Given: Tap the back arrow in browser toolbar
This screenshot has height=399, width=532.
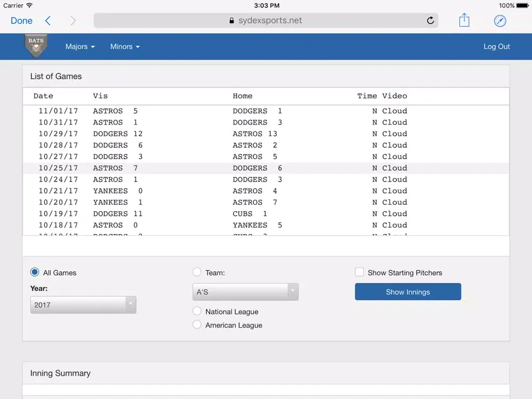Looking at the screenshot, I should pyautogui.click(x=48, y=21).
